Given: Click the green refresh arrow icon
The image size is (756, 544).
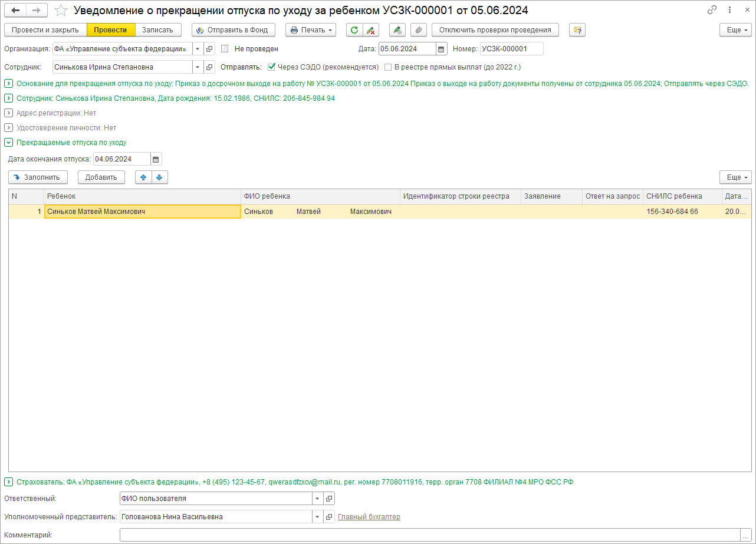Looking at the screenshot, I should 354,30.
